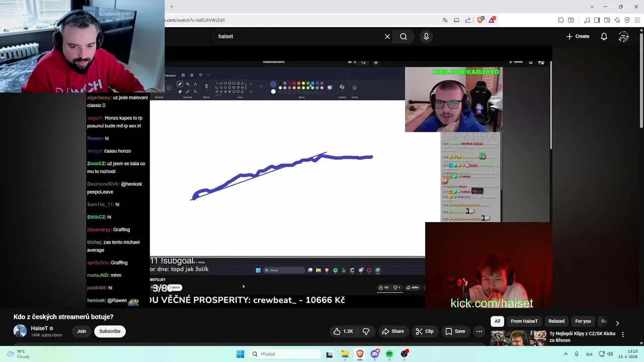Open the volume control in system tray
The width and height of the screenshot is (644, 362).
click(x=610, y=354)
